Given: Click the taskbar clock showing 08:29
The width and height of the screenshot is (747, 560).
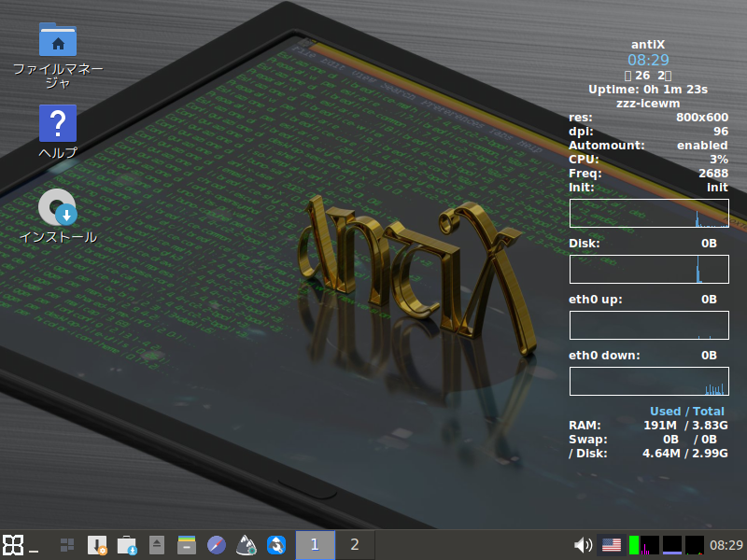Looking at the screenshot, I should tap(726, 545).
